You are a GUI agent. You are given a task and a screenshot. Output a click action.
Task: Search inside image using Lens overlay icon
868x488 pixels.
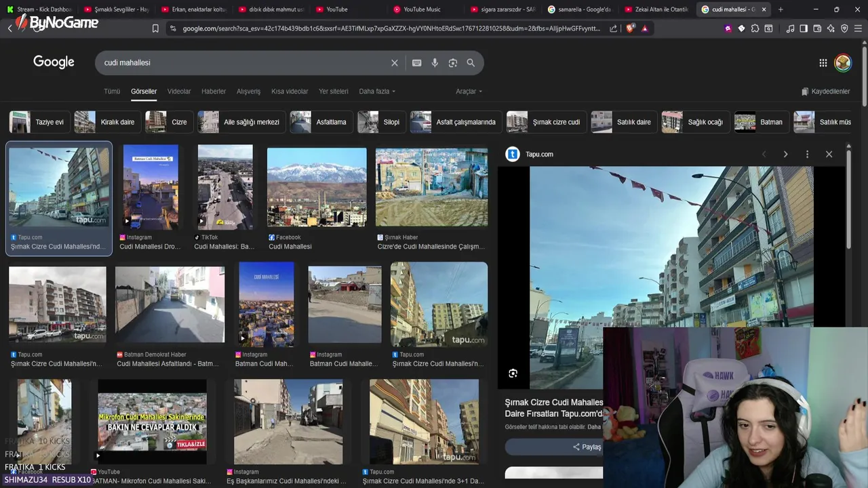[513, 373]
